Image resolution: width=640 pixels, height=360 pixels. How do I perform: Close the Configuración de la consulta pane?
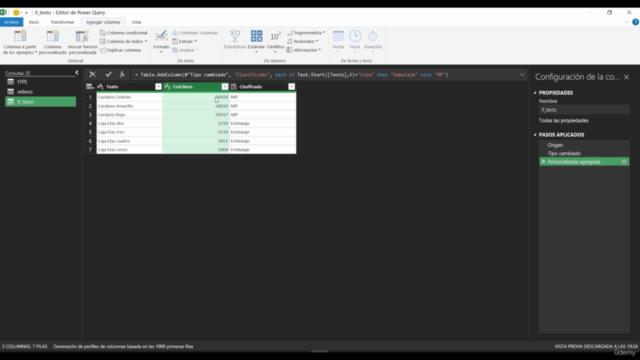coord(627,77)
